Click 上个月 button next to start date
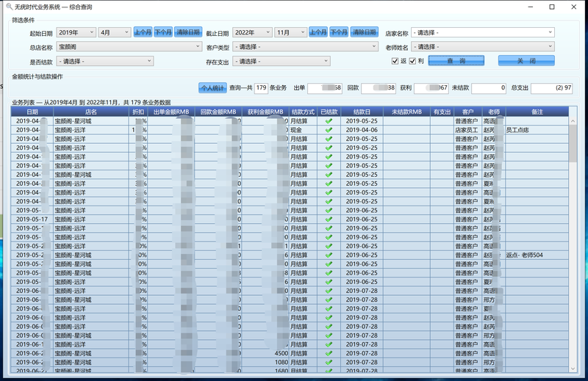Screen dimensions: 588x381 click(143, 32)
